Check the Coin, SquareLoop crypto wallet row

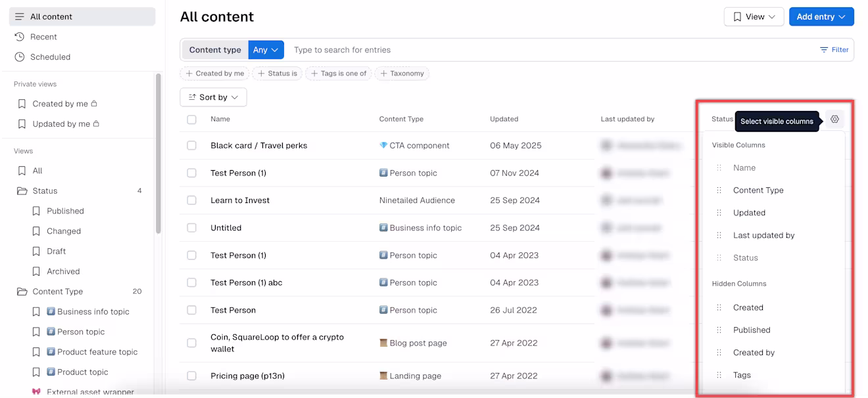191,343
